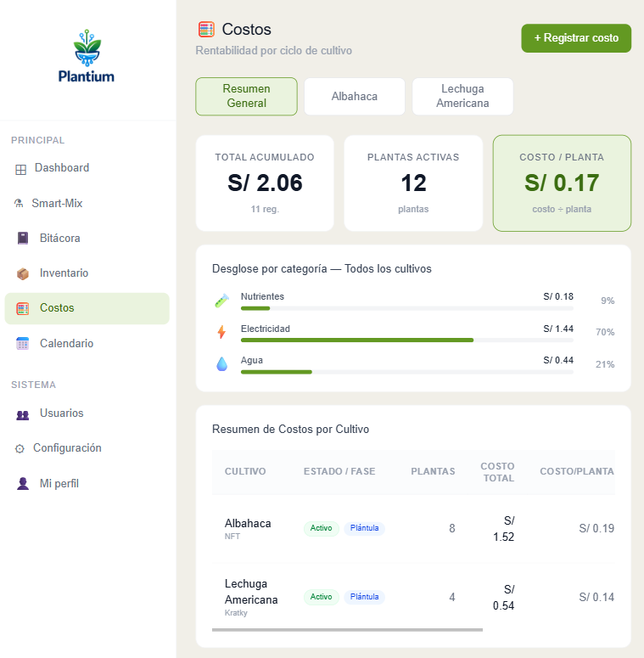
Task: Click the Activo badge in Lechuga Americana row
Action: (x=322, y=597)
